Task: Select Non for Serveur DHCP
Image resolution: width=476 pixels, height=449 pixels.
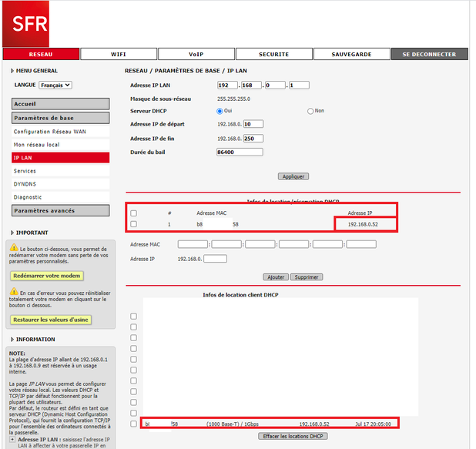Action: 310,111
